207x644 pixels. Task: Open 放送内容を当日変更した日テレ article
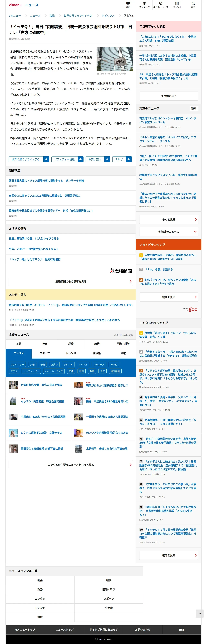(71, 305)
